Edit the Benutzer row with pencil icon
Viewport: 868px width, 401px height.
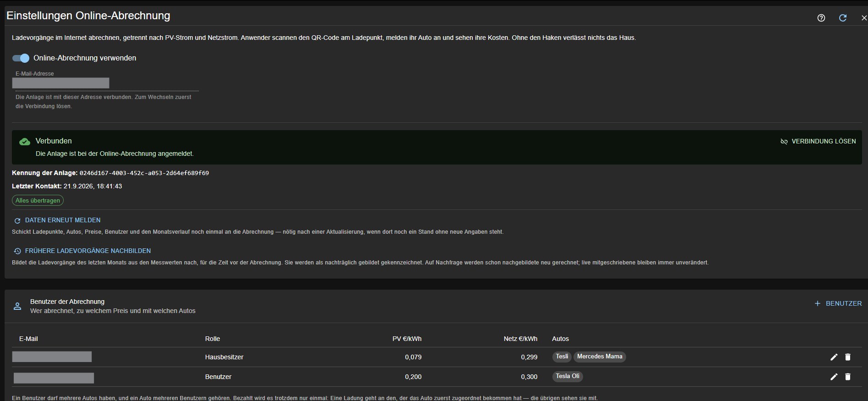(x=834, y=377)
